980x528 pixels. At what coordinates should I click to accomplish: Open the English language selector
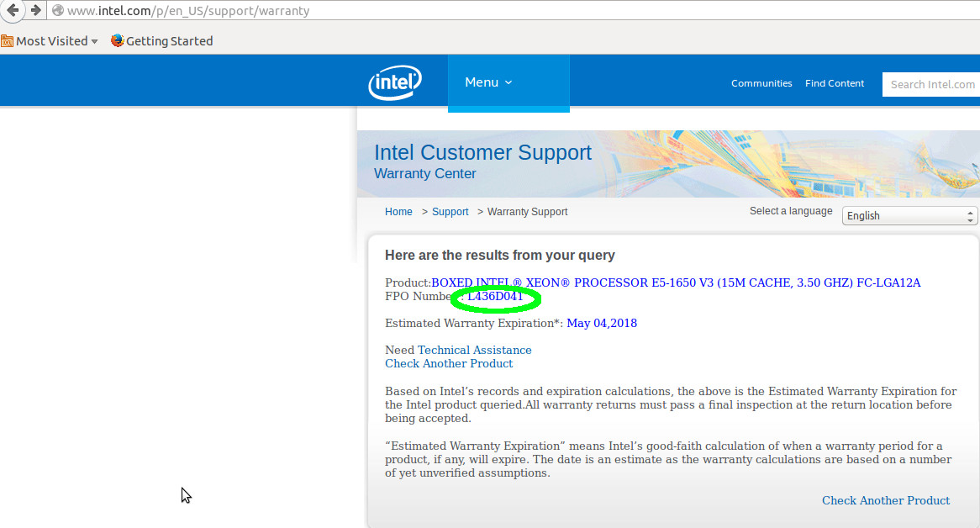[x=909, y=216]
